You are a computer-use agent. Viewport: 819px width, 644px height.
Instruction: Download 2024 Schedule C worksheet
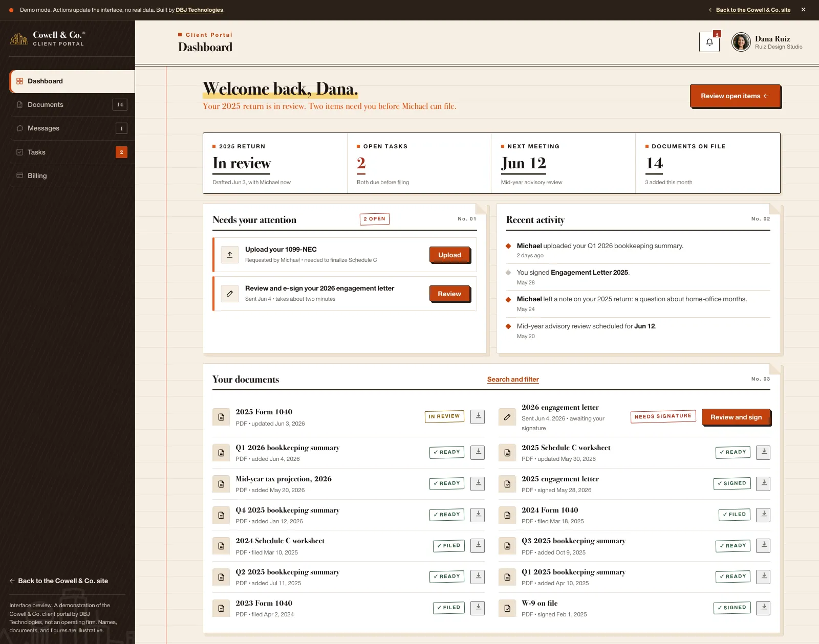(478, 546)
